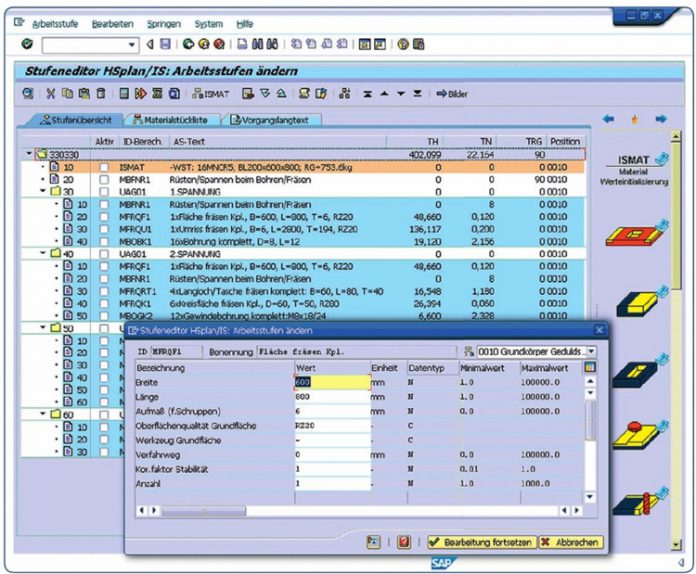
Task: Toggle Aktiv checkbox for MFRQK1 row
Action: (104, 304)
